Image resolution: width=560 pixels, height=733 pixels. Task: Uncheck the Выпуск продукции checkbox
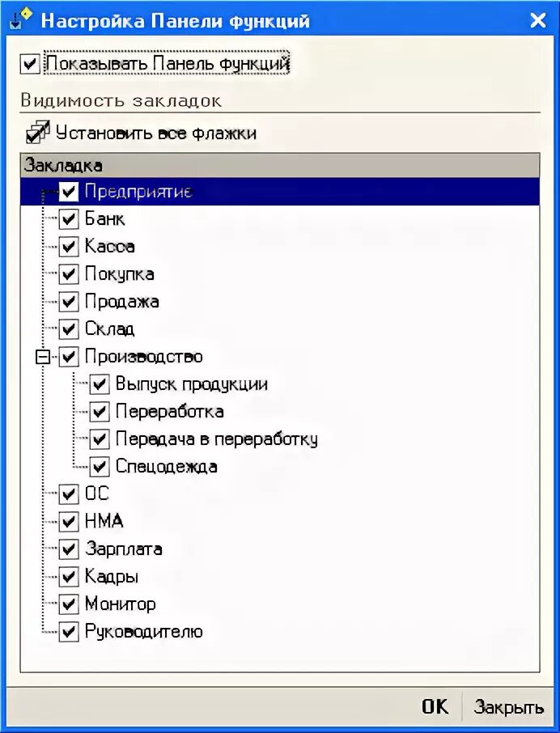[99, 384]
